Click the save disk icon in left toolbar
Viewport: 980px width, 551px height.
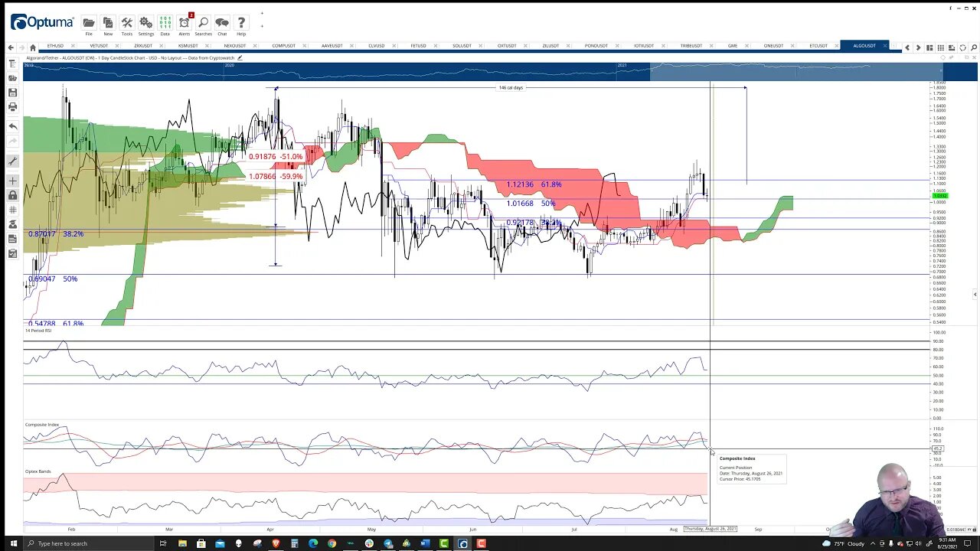pyautogui.click(x=12, y=93)
